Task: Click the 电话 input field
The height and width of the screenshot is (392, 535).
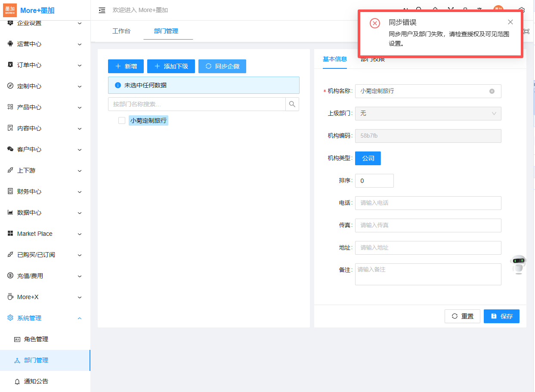Action: (428, 203)
